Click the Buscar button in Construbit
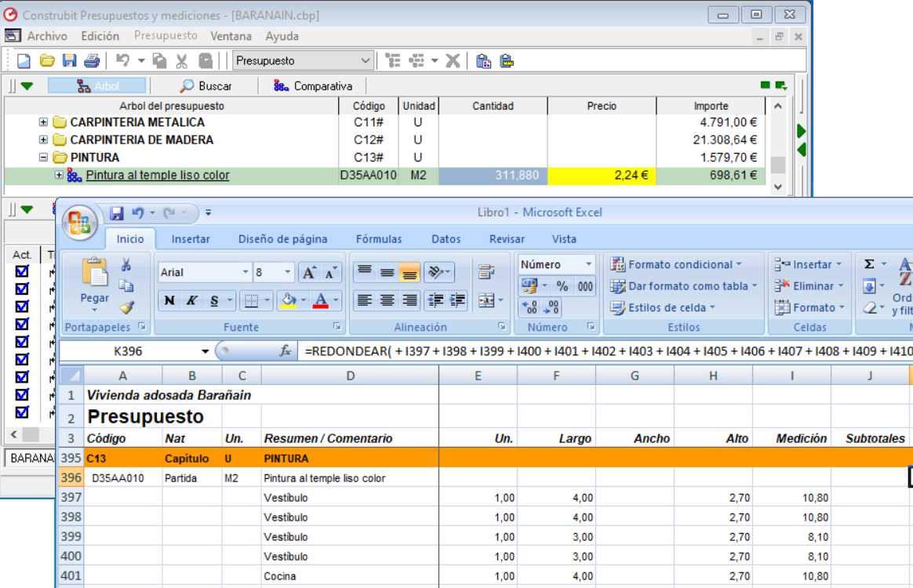 coord(206,86)
